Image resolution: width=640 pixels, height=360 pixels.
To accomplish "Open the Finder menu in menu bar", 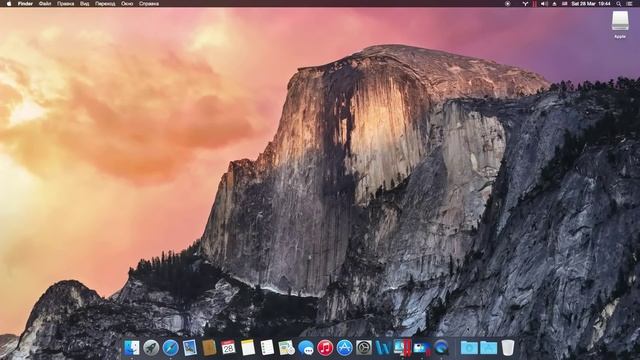I will (x=25, y=4).
